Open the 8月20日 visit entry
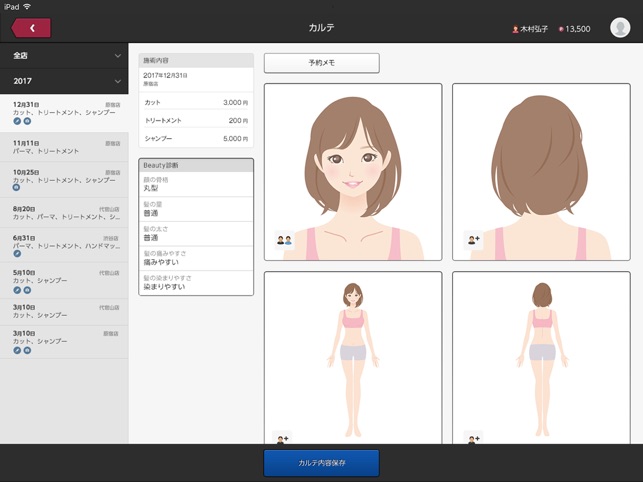Screen dimensions: 643x482 [x=64, y=214]
